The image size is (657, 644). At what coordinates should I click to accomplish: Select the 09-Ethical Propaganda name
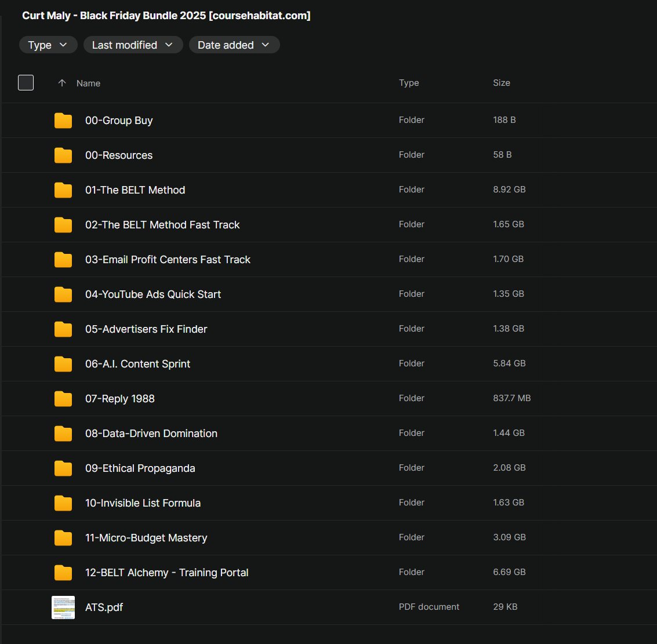click(140, 468)
